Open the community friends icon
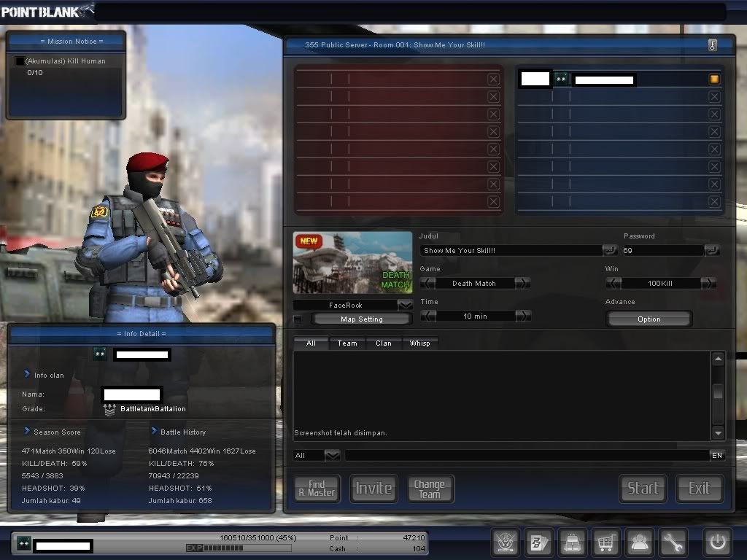This screenshot has width=747, height=560. 639,542
